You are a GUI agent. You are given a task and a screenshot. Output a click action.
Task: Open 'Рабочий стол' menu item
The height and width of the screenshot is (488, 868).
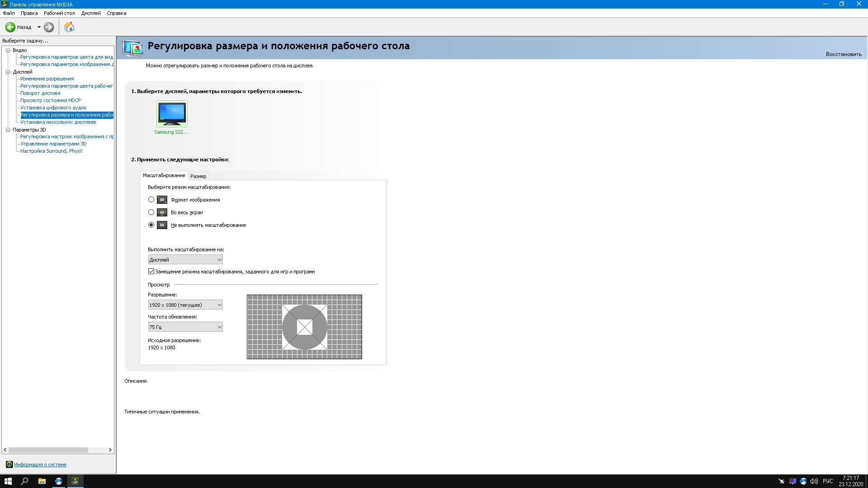pyautogui.click(x=60, y=13)
